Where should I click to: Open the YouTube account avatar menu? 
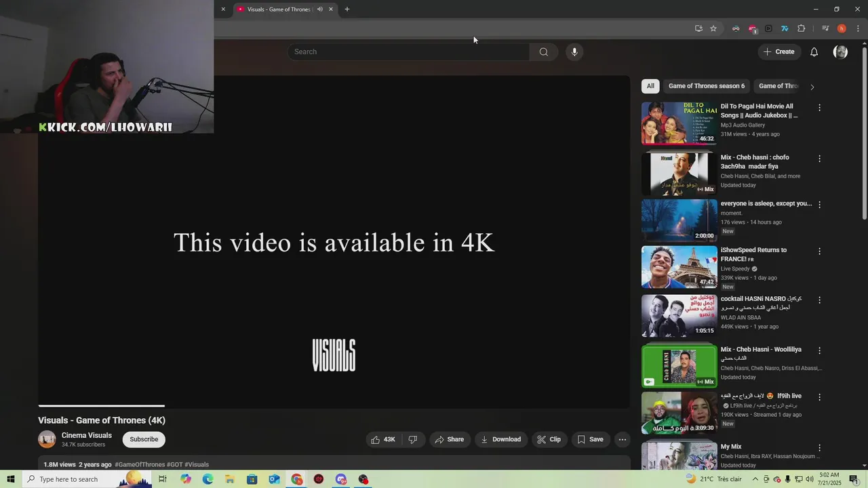(x=840, y=52)
